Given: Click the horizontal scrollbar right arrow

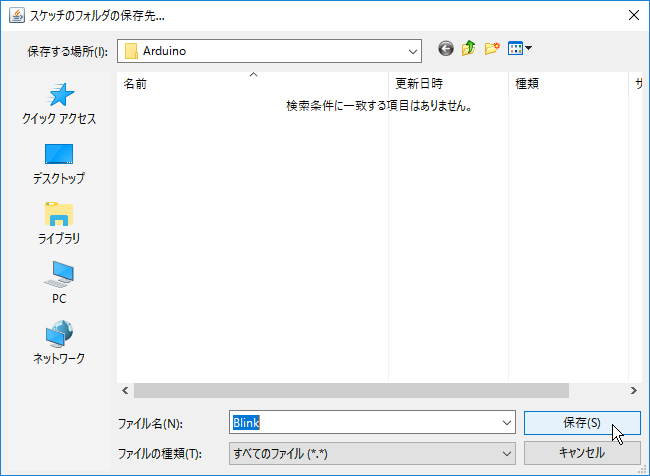Looking at the screenshot, I should (633, 391).
